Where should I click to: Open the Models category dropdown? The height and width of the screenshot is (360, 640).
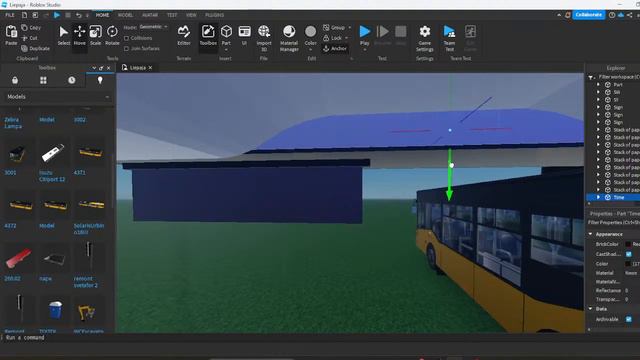pos(58,97)
